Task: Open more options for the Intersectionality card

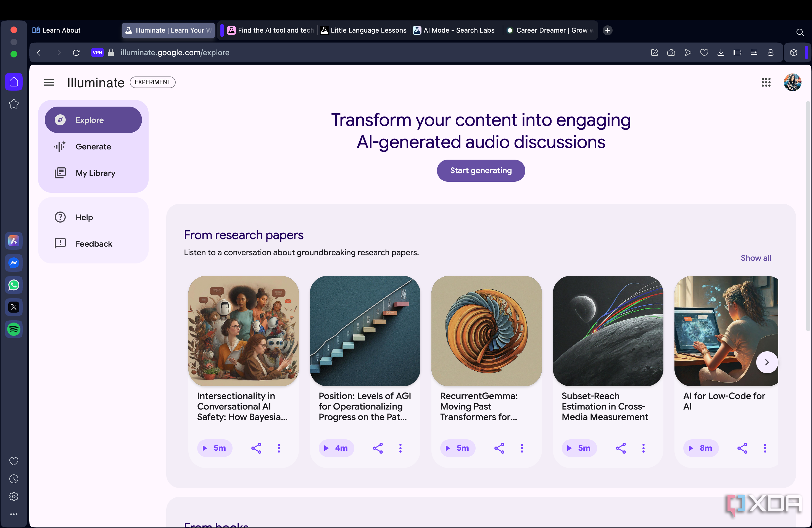Action: click(x=279, y=448)
